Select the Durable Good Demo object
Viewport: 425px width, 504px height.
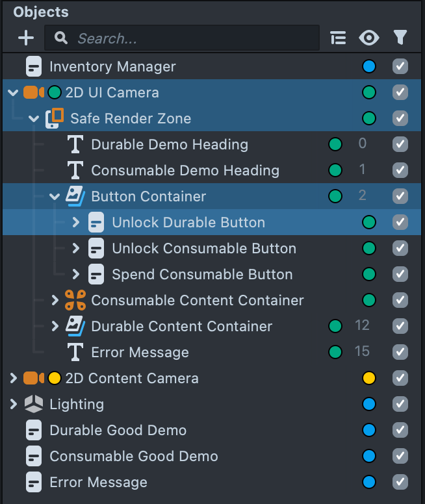[118, 430]
